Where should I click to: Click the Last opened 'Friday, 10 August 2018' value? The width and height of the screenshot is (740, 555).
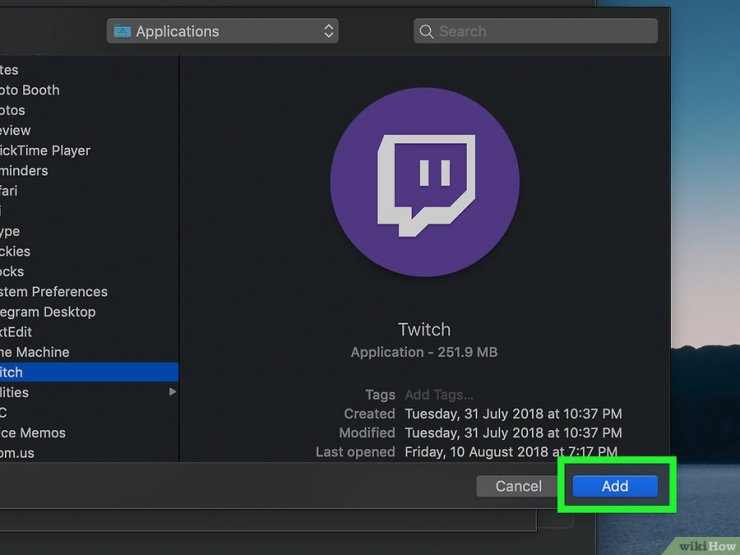pos(511,452)
